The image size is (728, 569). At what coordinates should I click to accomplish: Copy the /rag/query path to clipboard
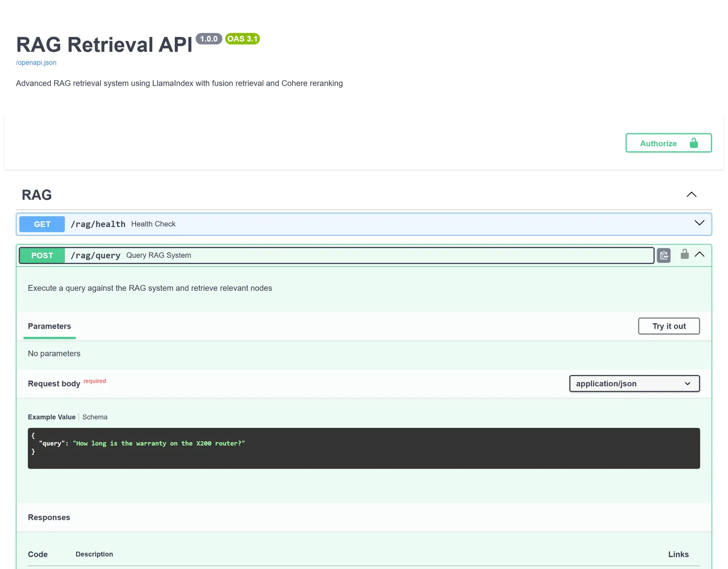pos(664,255)
